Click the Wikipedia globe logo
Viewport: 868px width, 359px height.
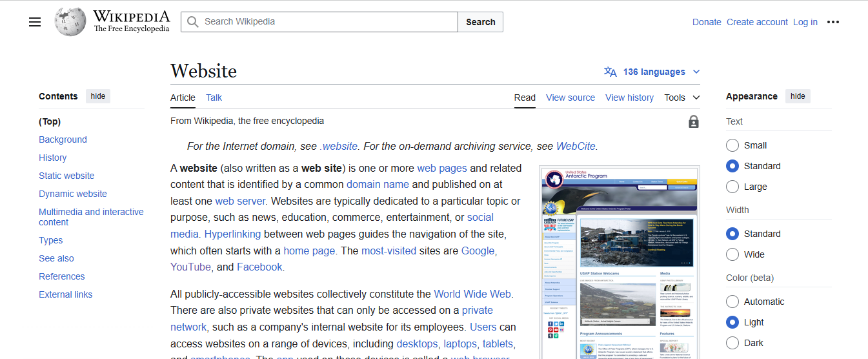[70, 21]
